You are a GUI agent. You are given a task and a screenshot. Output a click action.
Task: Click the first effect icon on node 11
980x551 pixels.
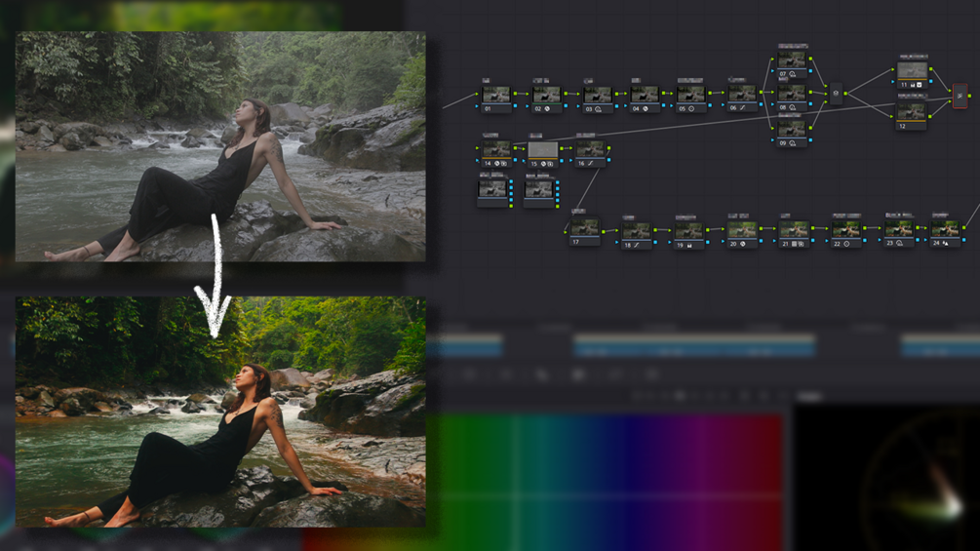913,85
